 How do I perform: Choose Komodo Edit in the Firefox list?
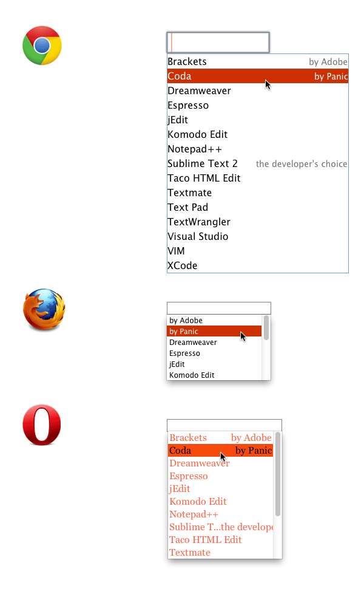[x=215, y=375]
